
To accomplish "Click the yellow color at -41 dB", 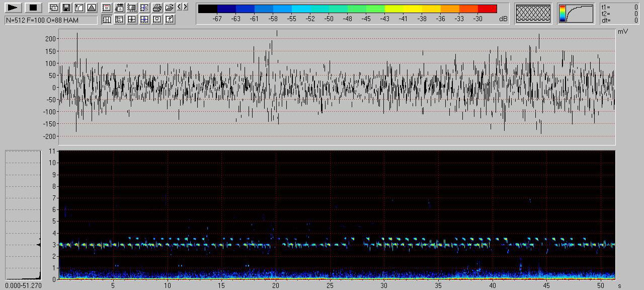I will tap(403, 9).
